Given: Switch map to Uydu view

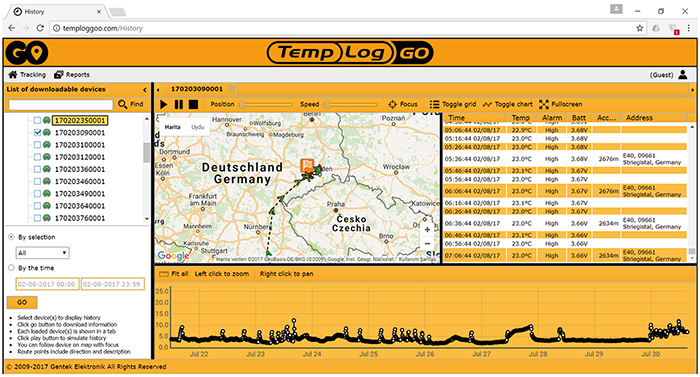Looking at the screenshot, I should tap(197, 127).
